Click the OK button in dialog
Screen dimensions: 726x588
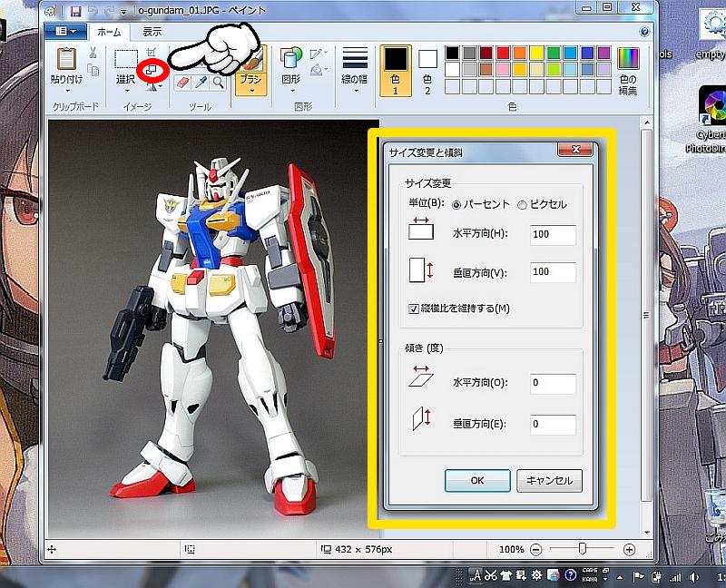pos(477,481)
